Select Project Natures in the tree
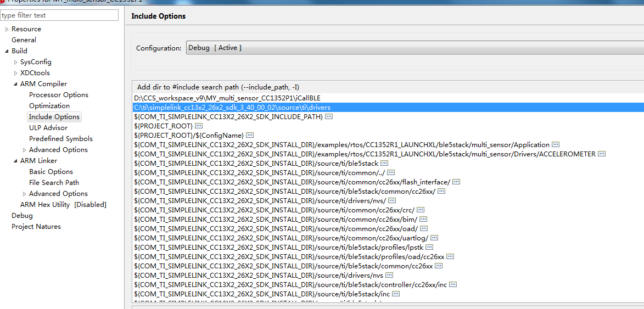 pyautogui.click(x=36, y=227)
